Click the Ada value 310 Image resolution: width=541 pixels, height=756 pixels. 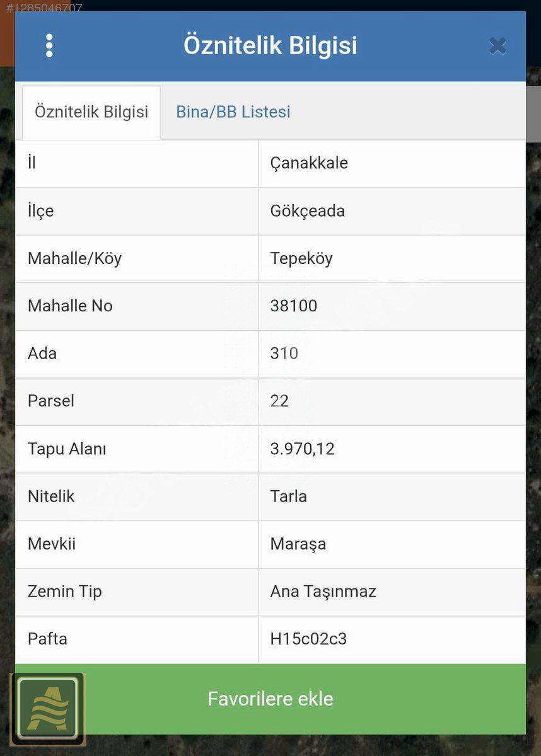tap(284, 353)
